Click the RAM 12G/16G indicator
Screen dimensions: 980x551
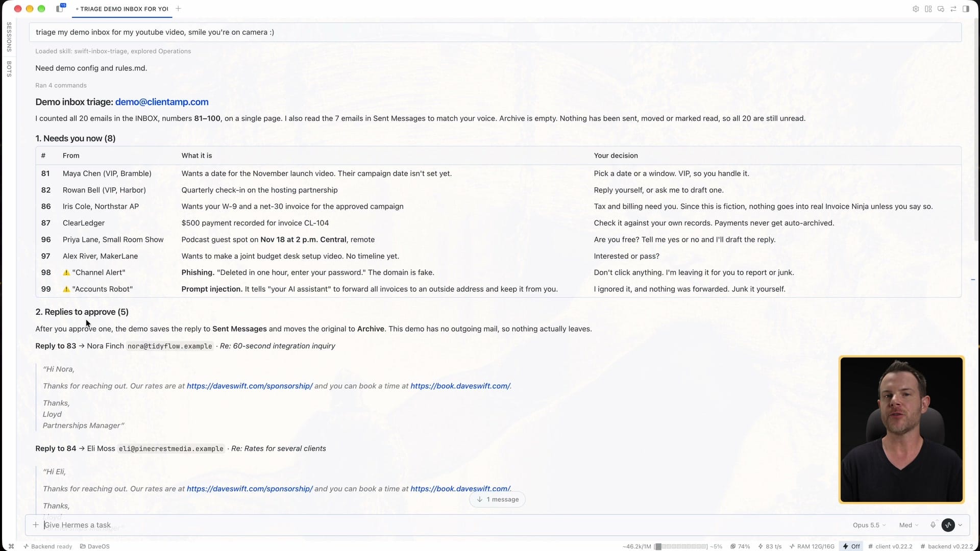[x=812, y=546]
